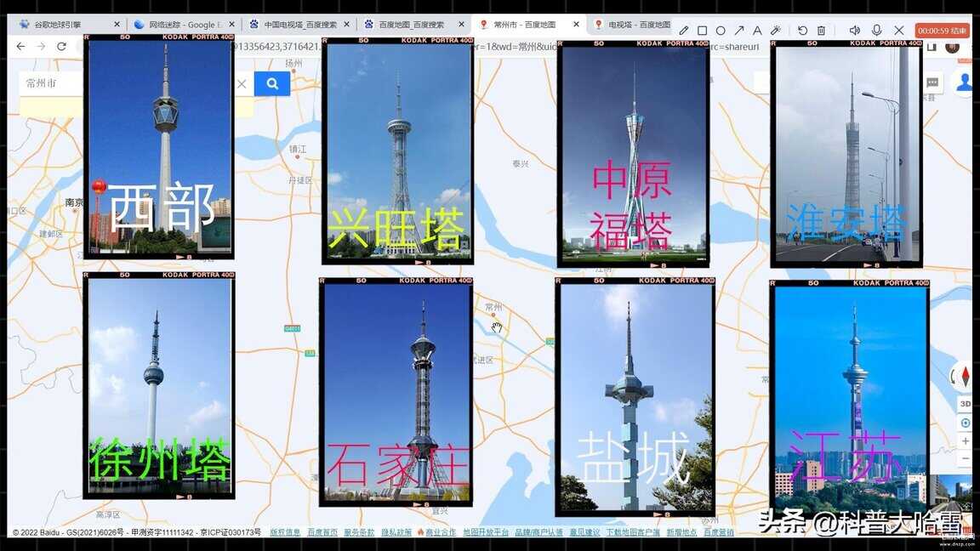Zoom in the map with plus

pos(965,441)
